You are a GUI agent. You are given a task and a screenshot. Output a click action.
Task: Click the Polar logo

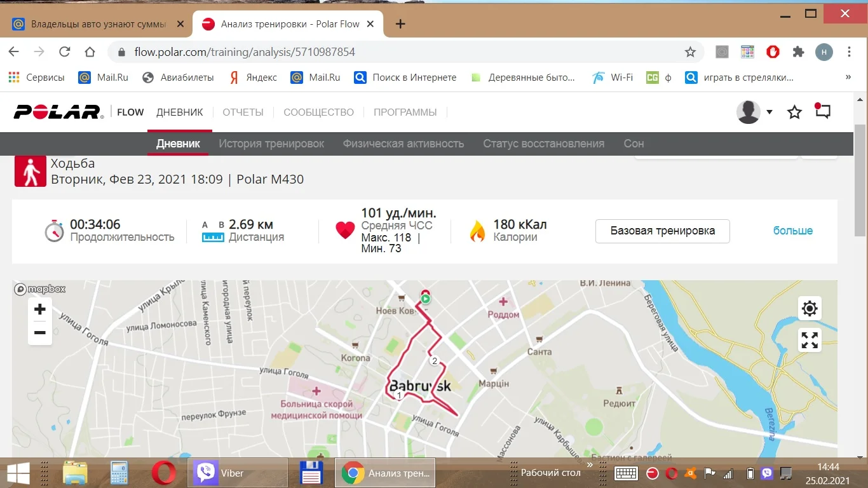[x=58, y=112]
